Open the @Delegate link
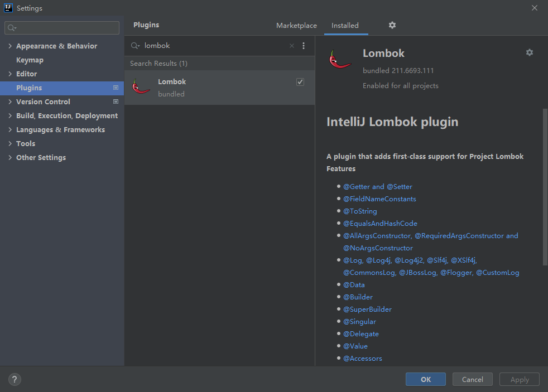The height and width of the screenshot is (392, 548). tap(361, 334)
